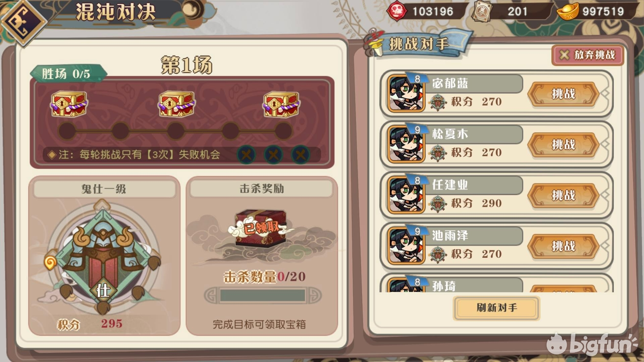Challenge opponent 任建业 with 290 points

coord(563,195)
